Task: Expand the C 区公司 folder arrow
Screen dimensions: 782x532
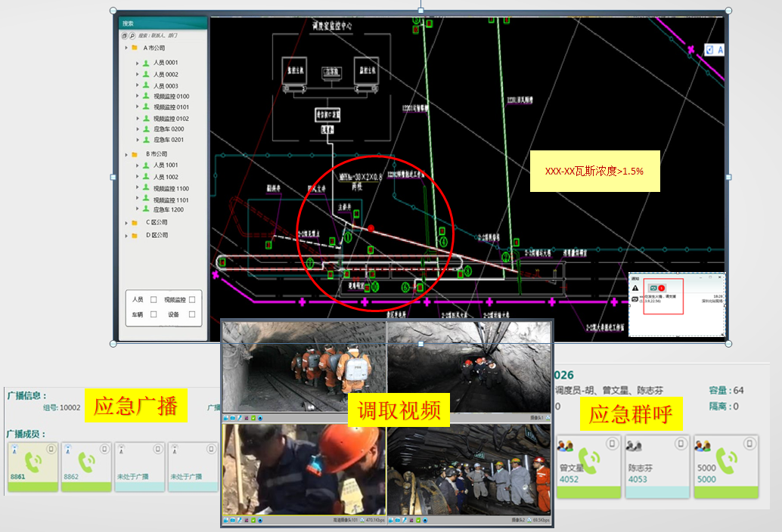Action: tap(126, 223)
